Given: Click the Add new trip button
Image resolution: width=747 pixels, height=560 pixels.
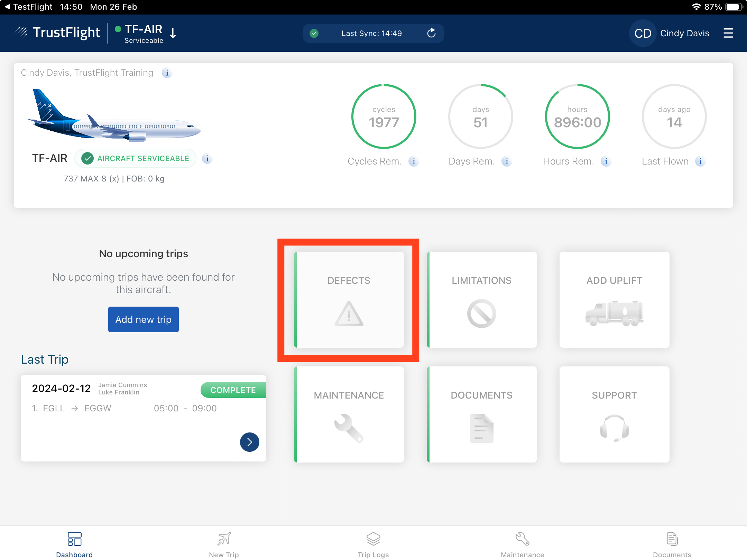Looking at the screenshot, I should point(143,319).
